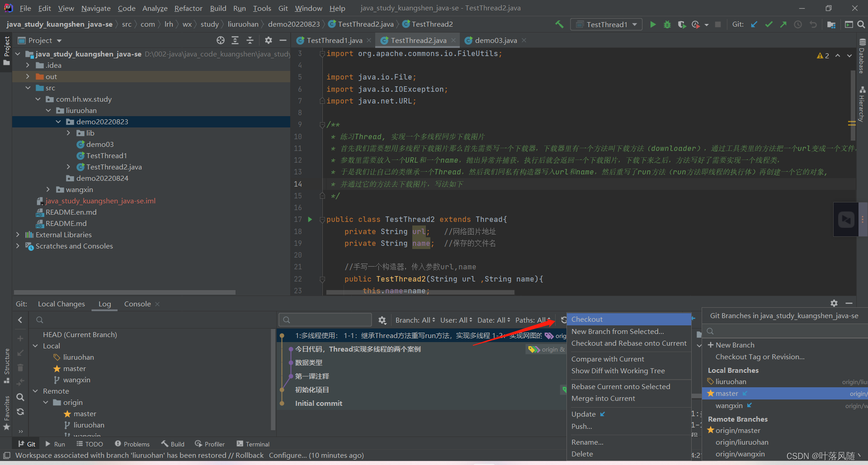Click the run gutter arrow on line 17

[310, 219]
